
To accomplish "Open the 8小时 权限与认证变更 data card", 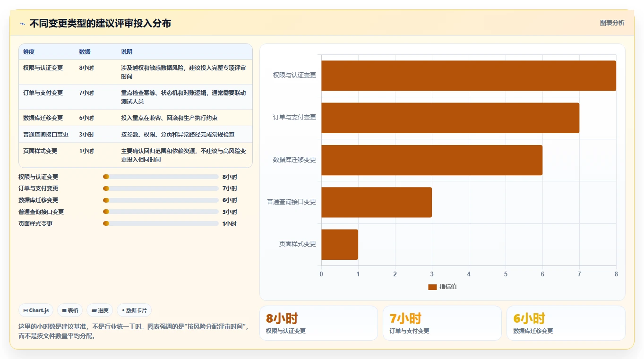I will click(x=318, y=323).
